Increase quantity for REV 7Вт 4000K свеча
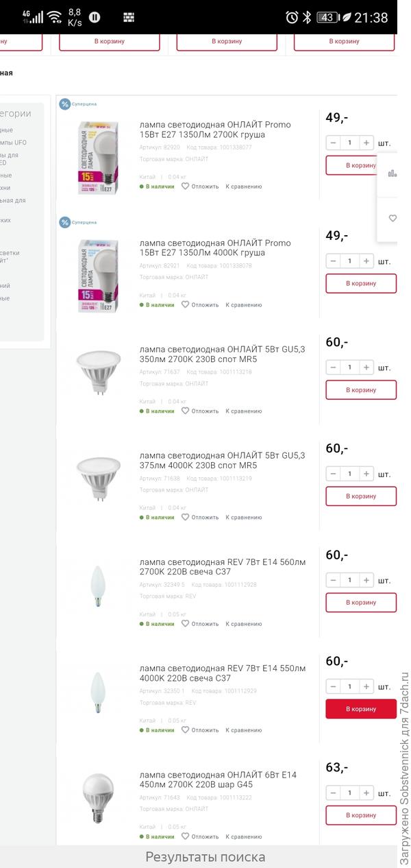This screenshot has width=411, height=868. (x=366, y=686)
